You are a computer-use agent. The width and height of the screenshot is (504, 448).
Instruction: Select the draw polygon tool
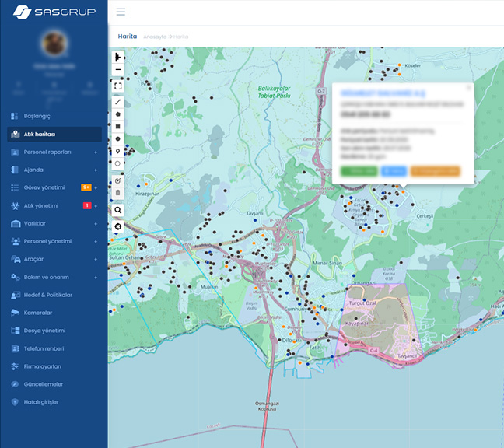click(x=118, y=114)
